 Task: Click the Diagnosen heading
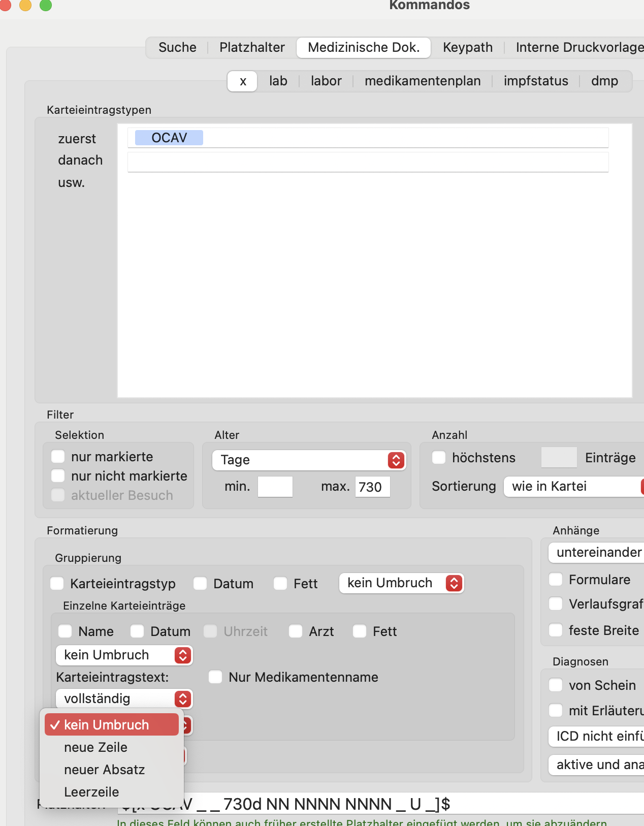(580, 661)
